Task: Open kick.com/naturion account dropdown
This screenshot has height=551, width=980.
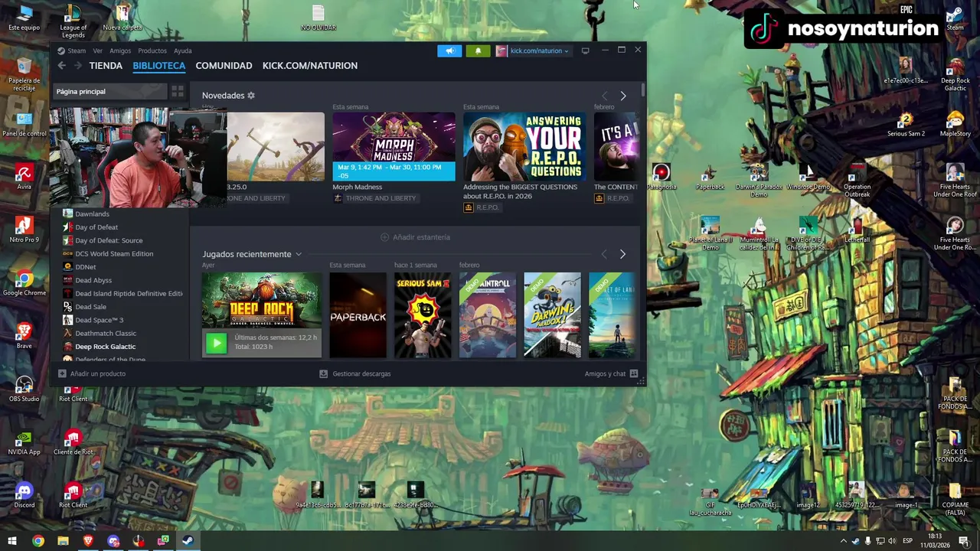Action: (532, 51)
